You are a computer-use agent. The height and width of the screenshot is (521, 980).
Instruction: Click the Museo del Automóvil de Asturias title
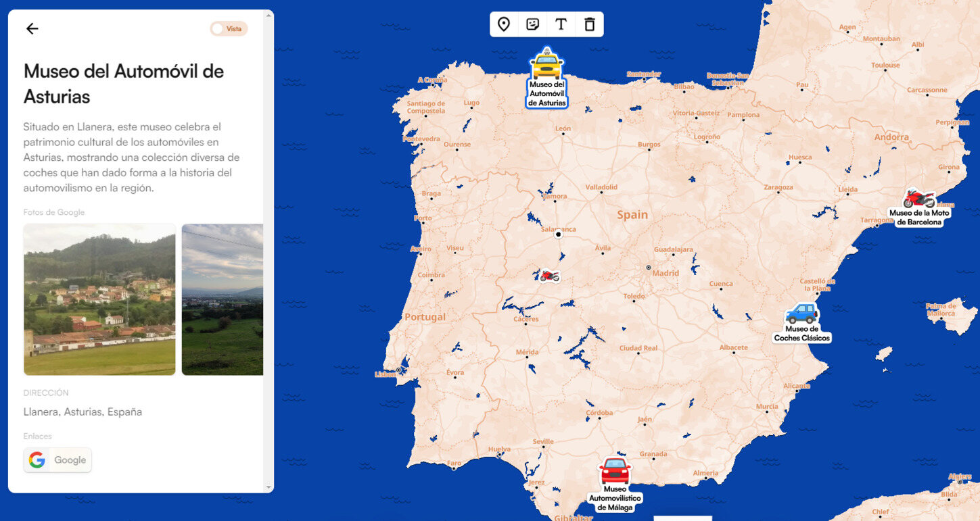tap(124, 84)
